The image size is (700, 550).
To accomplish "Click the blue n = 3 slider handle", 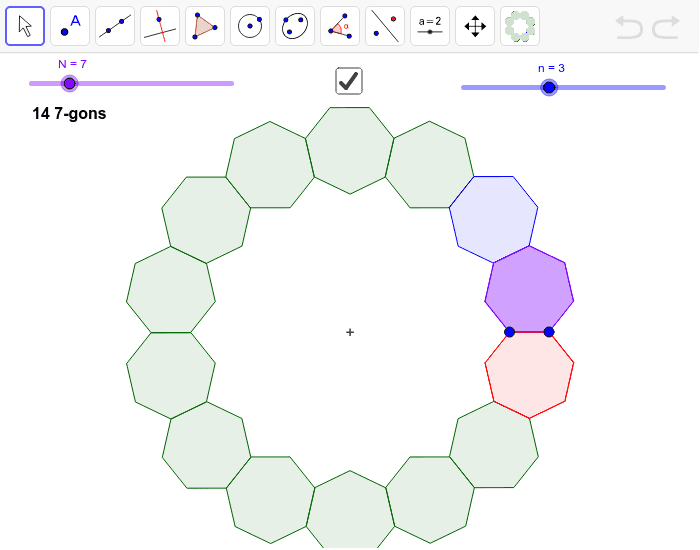I will [549, 88].
